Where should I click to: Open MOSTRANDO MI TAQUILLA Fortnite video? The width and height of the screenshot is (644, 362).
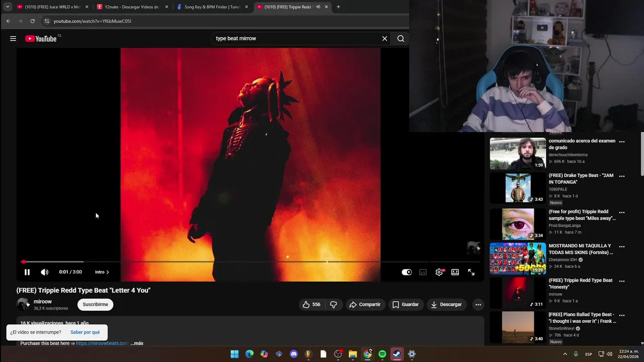tap(581, 249)
